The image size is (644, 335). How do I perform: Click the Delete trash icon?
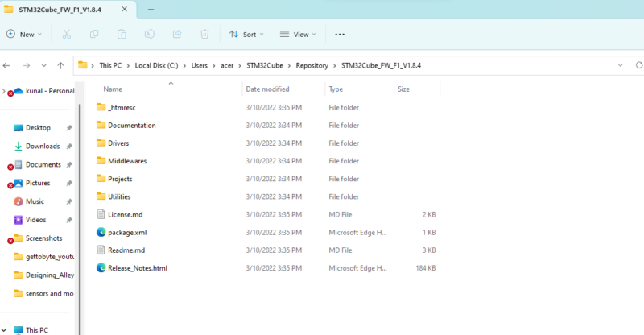204,35
